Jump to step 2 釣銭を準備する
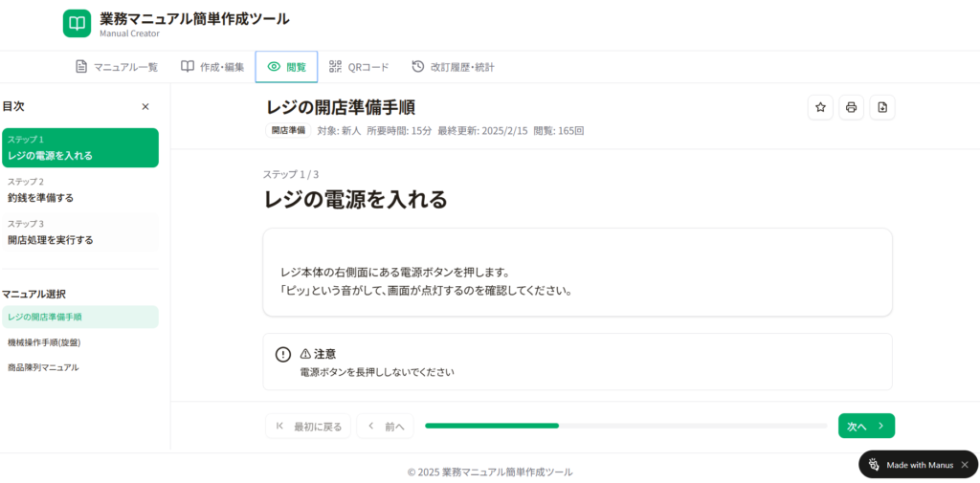 click(x=80, y=190)
